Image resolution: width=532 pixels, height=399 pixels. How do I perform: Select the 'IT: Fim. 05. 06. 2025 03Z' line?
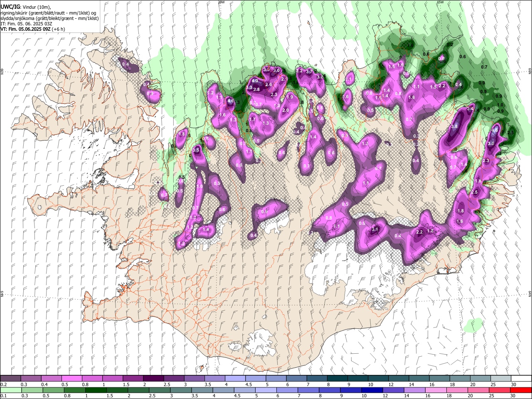pyautogui.click(x=26, y=24)
